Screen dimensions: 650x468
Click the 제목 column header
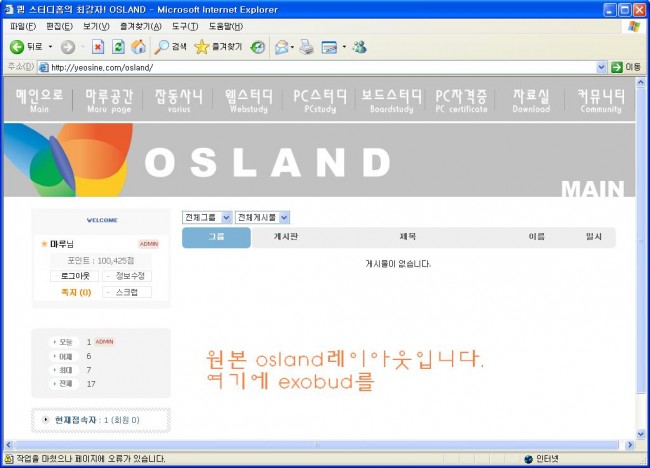pos(407,237)
